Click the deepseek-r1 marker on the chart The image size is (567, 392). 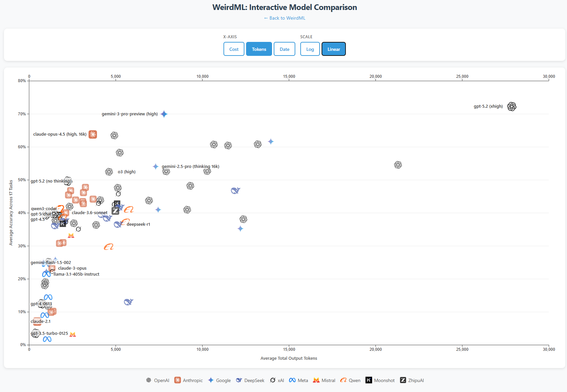click(118, 224)
